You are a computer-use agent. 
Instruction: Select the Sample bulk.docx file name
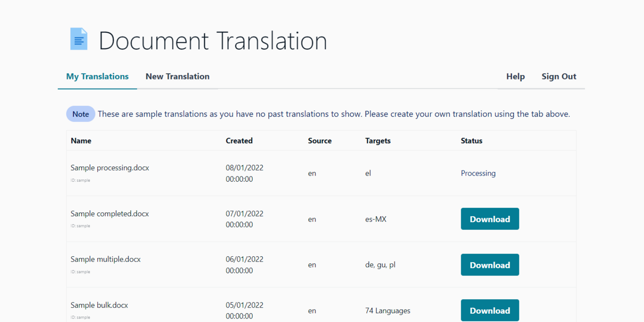pyautogui.click(x=99, y=305)
